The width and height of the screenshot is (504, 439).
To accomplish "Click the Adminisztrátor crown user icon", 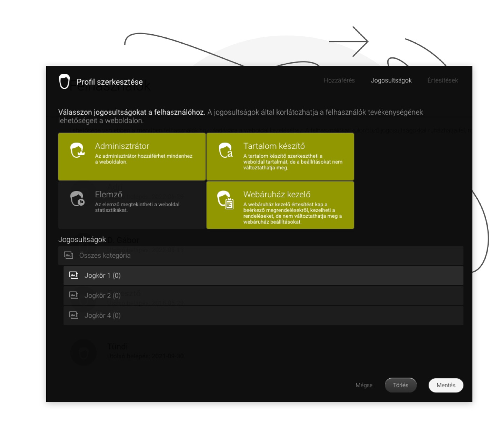I will pos(77,151).
